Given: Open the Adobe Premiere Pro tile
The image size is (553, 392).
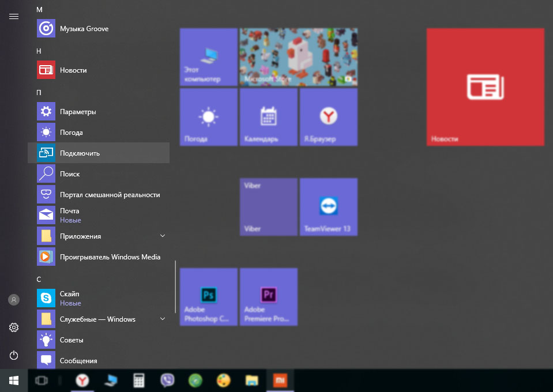Looking at the screenshot, I should pos(268,296).
